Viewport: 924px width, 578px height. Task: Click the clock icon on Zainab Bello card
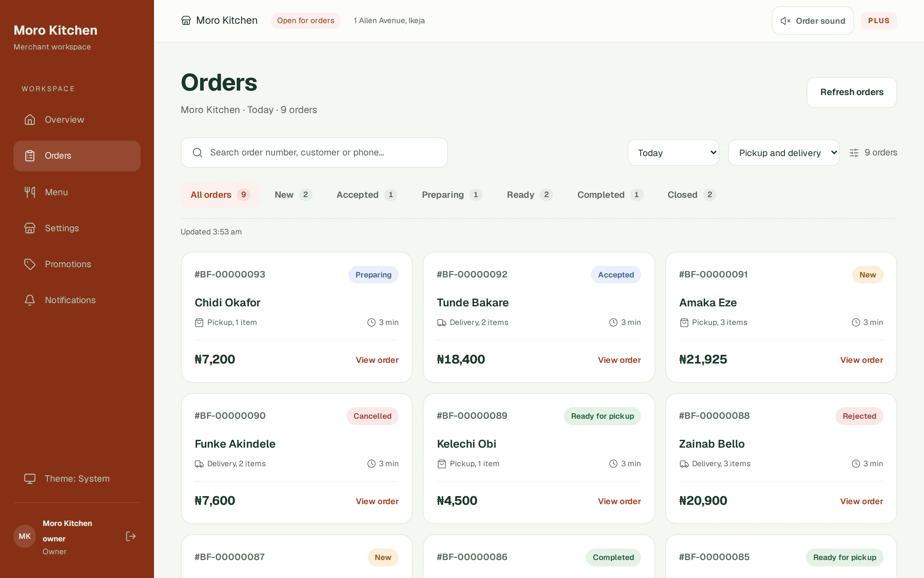pos(856,464)
